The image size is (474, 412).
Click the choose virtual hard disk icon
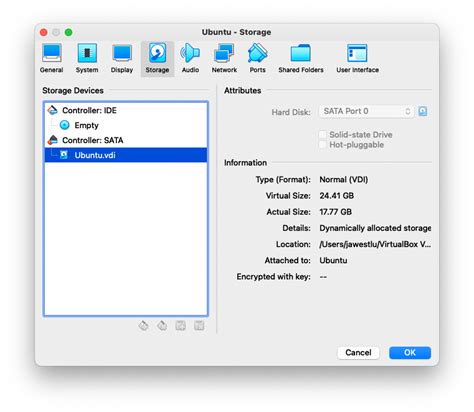[423, 111]
